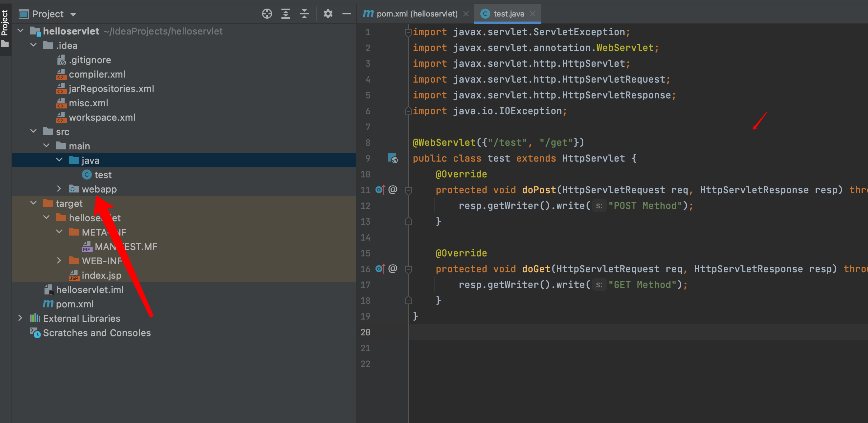Click the annotation gutter icon on line 11

(393, 190)
